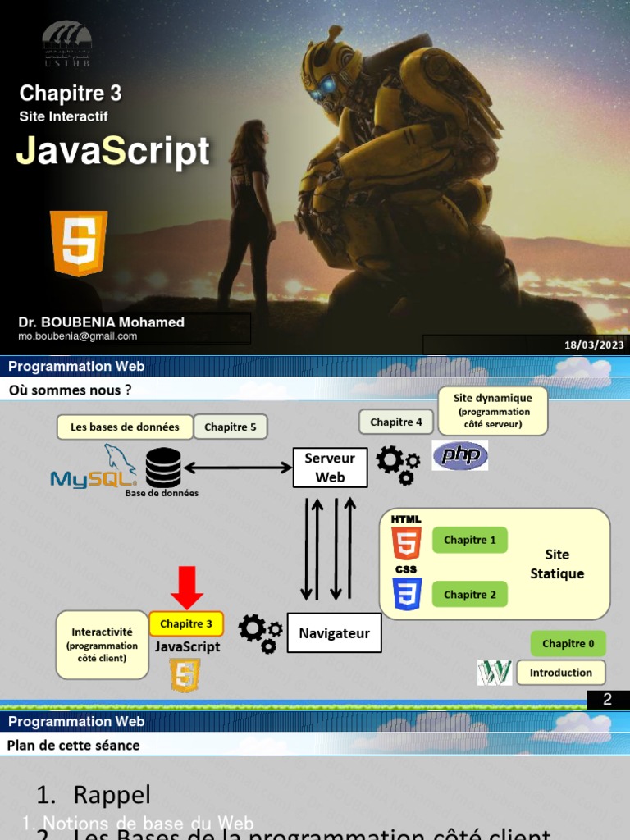Click 'Programmation Web' header above 'Plan de cette séance'
Screen dimensions: 630x840
(x=76, y=722)
